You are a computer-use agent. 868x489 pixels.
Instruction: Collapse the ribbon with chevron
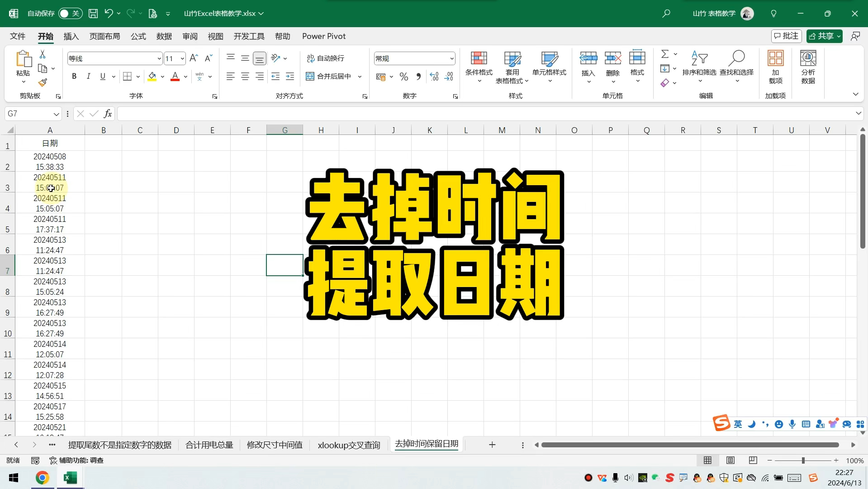click(855, 94)
